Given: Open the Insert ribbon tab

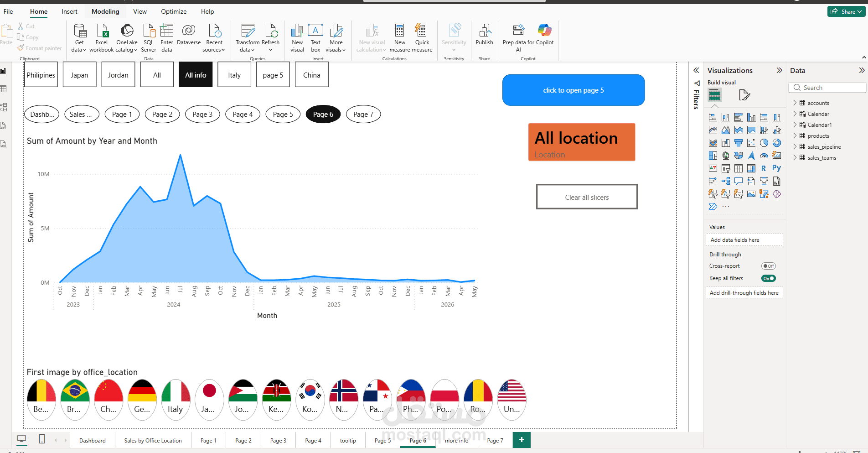Looking at the screenshot, I should click(x=69, y=11).
